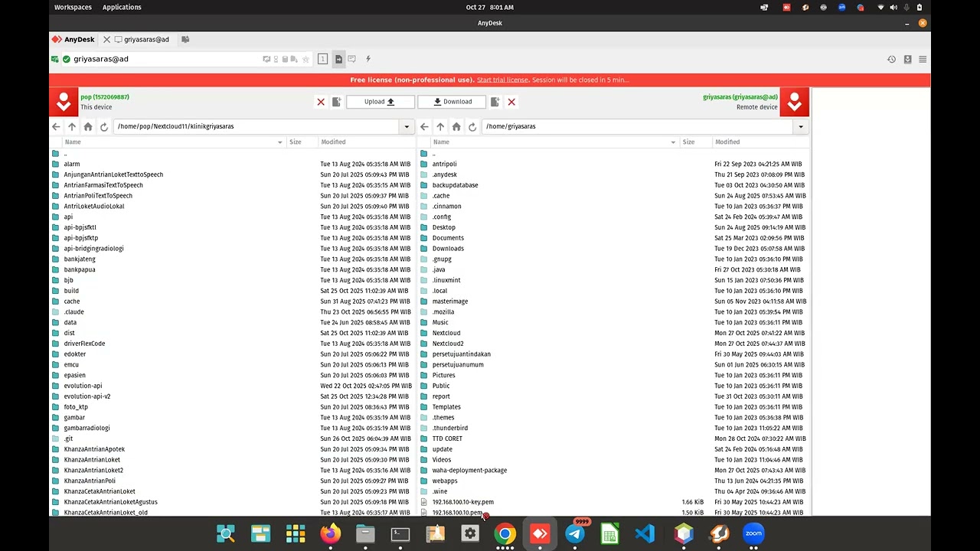The height and width of the screenshot is (551, 980).
Task: Sort local files by Size column
Action: (302, 142)
